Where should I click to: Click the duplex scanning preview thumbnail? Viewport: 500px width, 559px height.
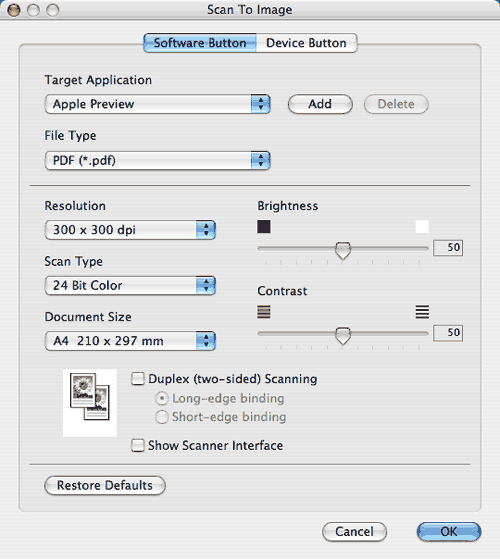click(90, 403)
